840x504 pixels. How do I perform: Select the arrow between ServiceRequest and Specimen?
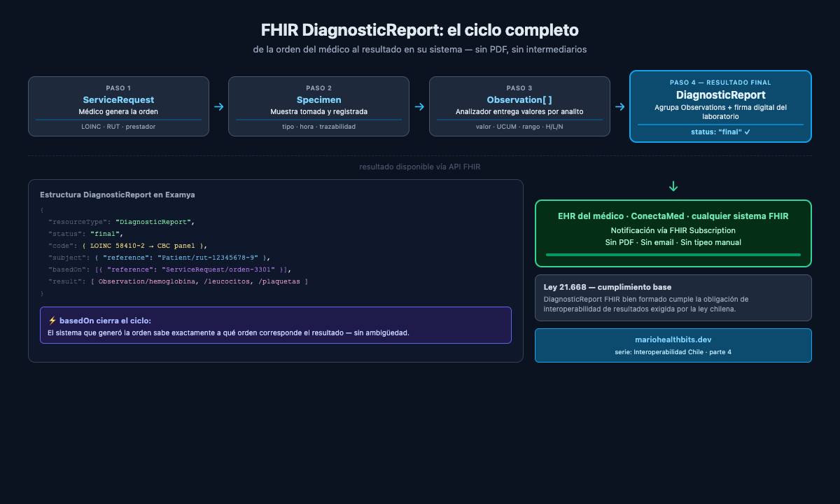pos(218,106)
